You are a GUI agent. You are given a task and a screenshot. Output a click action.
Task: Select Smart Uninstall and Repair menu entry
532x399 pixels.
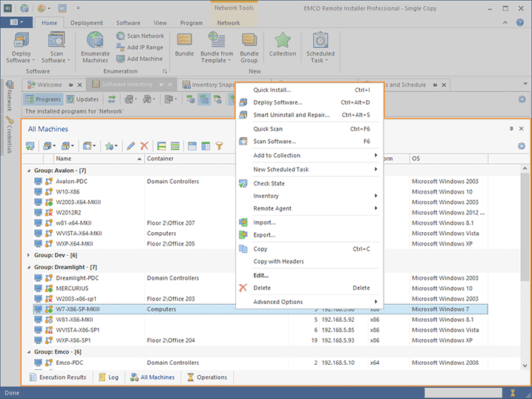tap(291, 115)
